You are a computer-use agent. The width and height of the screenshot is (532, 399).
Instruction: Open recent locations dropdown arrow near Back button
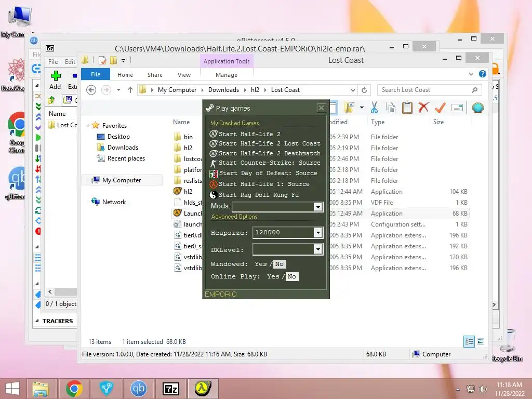118,90
